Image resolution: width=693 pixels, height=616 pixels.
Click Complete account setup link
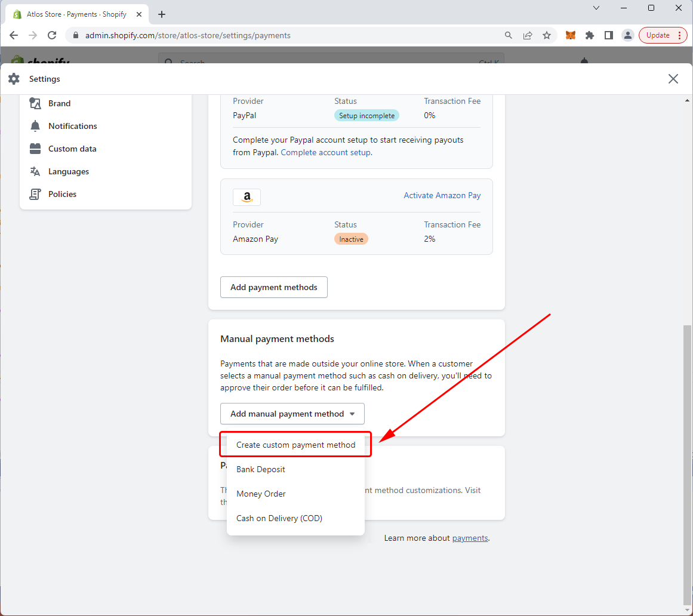pos(326,152)
